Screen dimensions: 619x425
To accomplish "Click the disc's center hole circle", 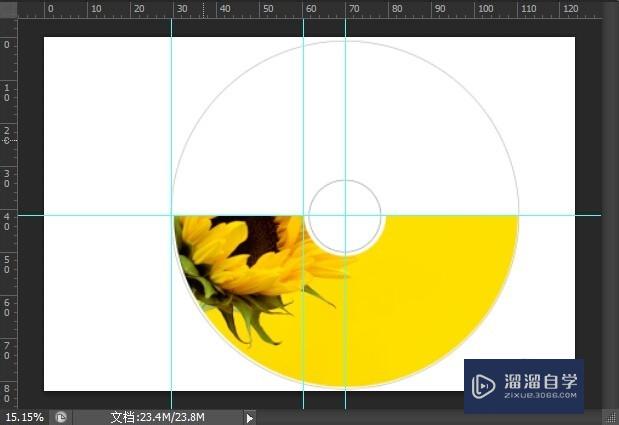I will [345, 215].
